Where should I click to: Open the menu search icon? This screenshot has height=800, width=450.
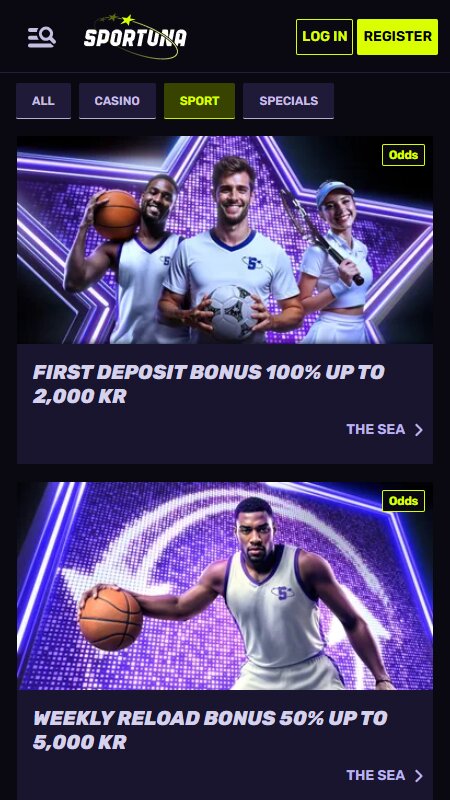click(41, 37)
